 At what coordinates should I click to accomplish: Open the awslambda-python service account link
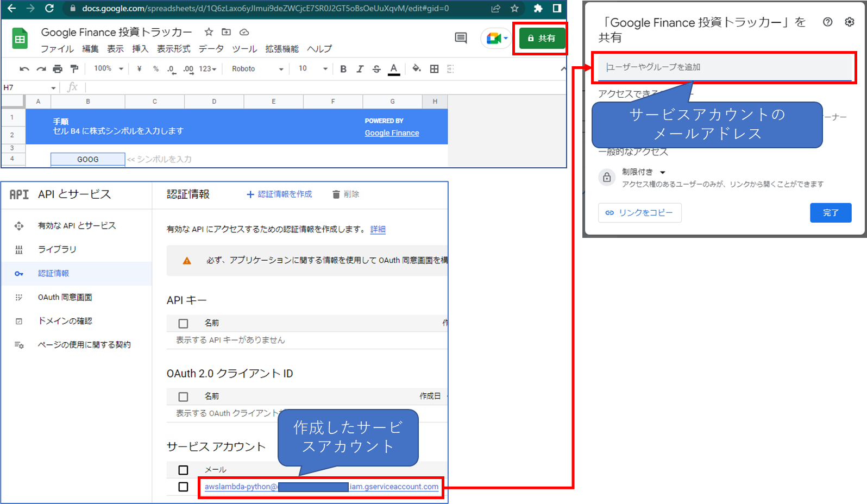tap(322, 487)
